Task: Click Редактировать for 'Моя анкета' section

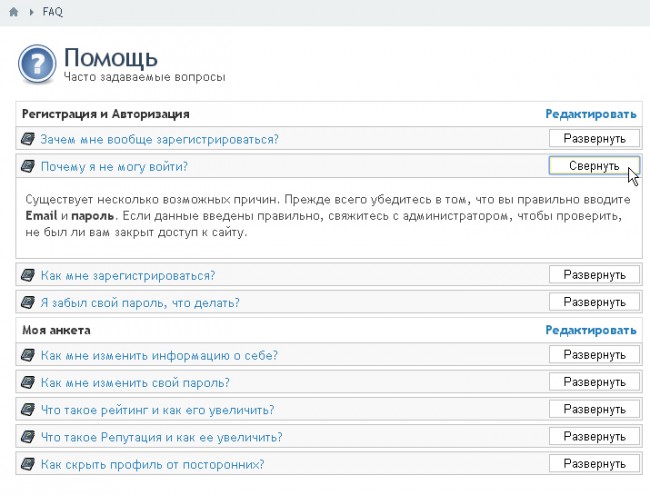Action: pyautogui.click(x=590, y=329)
